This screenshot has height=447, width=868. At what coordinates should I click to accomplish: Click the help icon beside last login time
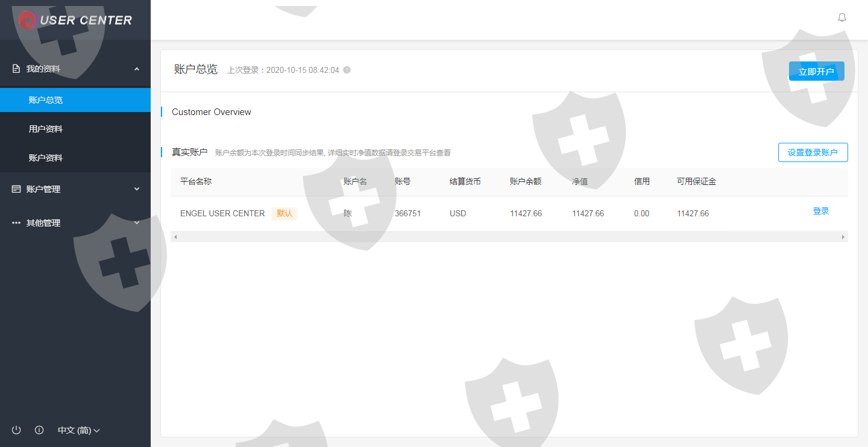(347, 70)
